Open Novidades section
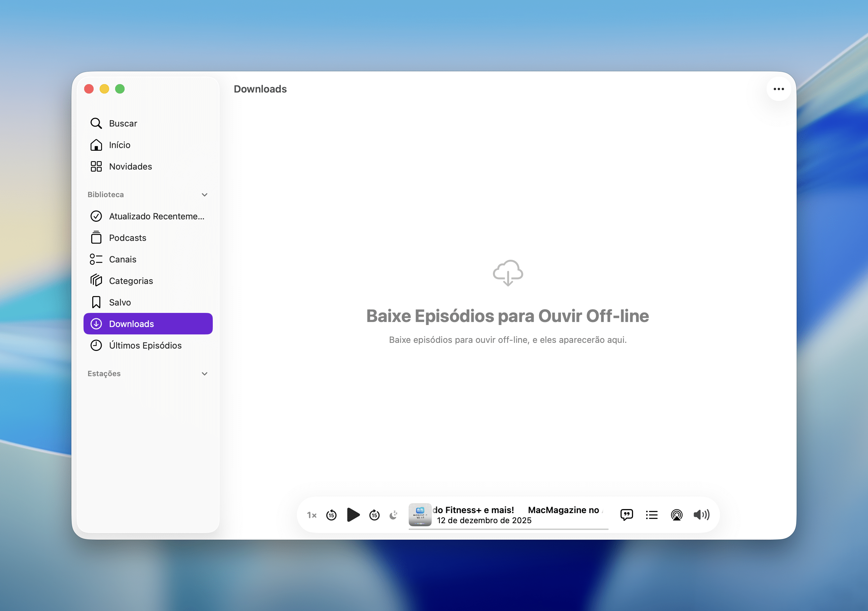The width and height of the screenshot is (868, 611). (130, 167)
